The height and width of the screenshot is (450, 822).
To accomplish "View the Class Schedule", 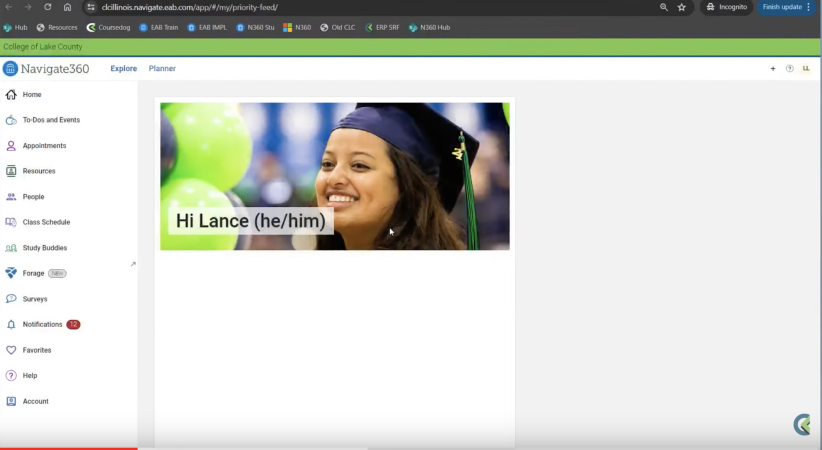I will [x=46, y=222].
